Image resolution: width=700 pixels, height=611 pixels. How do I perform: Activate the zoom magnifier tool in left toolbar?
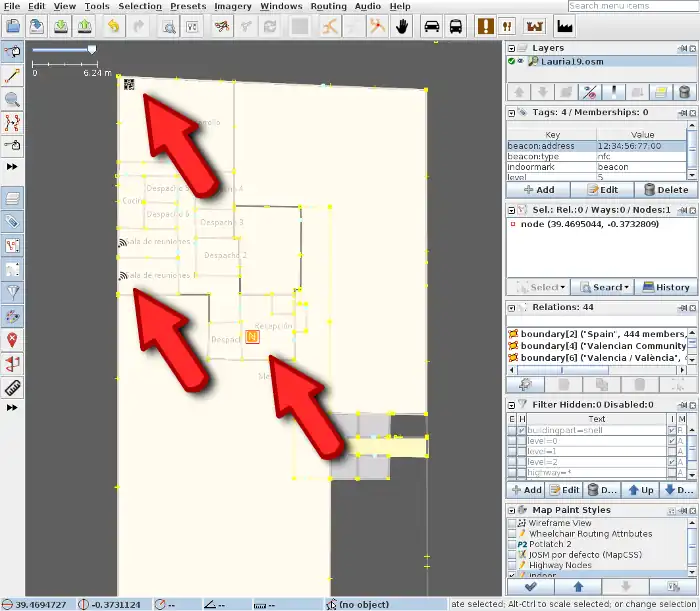pyautogui.click(x=13, y=99)
